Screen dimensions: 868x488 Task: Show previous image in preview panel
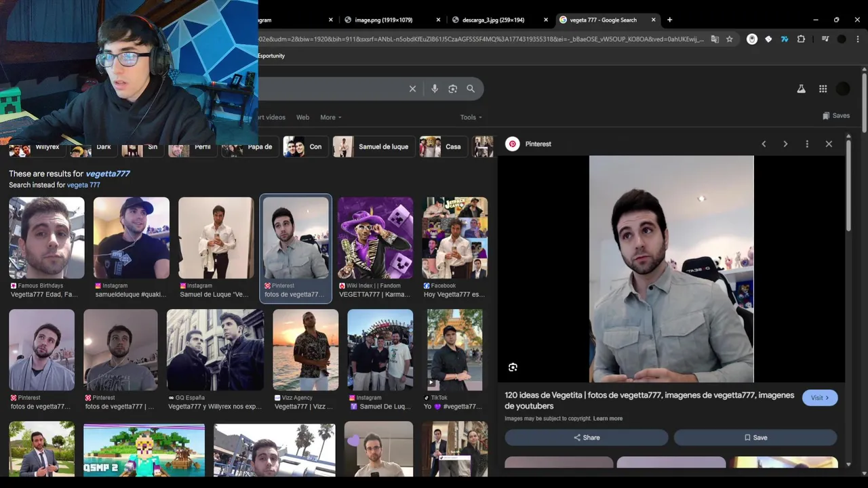pos(764,144)
